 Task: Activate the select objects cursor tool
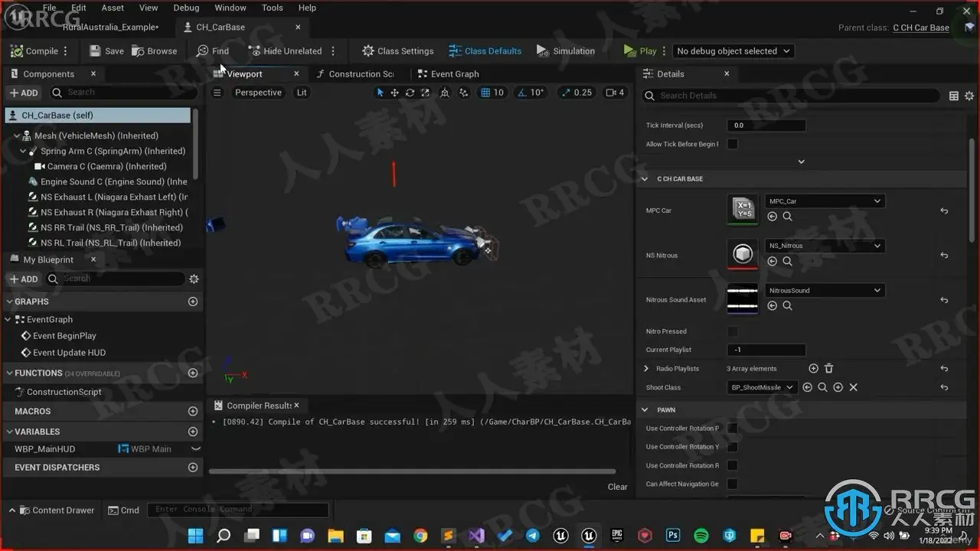[x=380, y=93]
